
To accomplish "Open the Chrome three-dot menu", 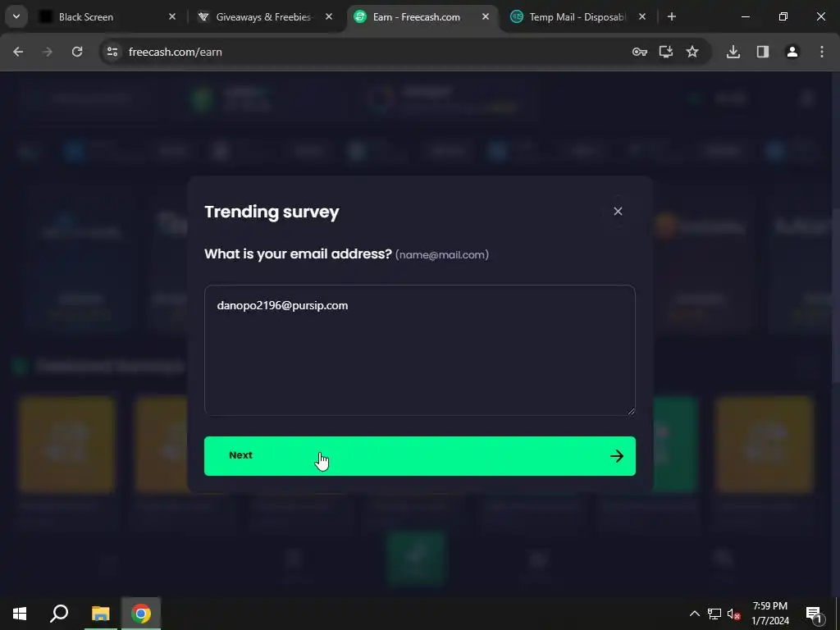I will 822,52.
